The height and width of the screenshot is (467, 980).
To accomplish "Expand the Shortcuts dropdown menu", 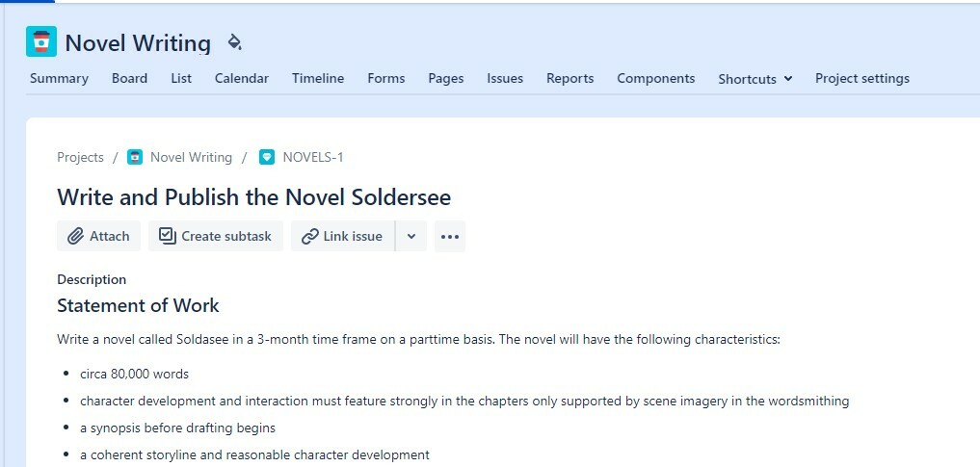I will (755, 79).
